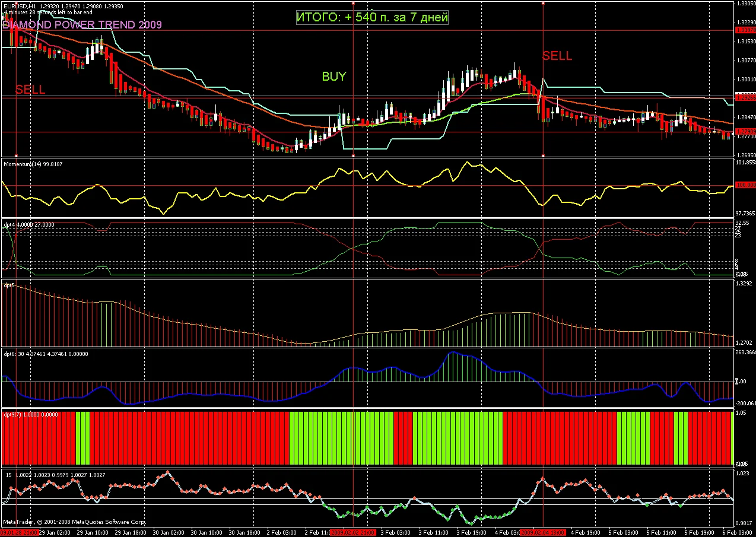Image resolution: width=756 pixels, height=537 pixels.
Task: Select the DIAMOND POWER TREND 2009 title
Action: pyautogui.click(x=82, y=25)
